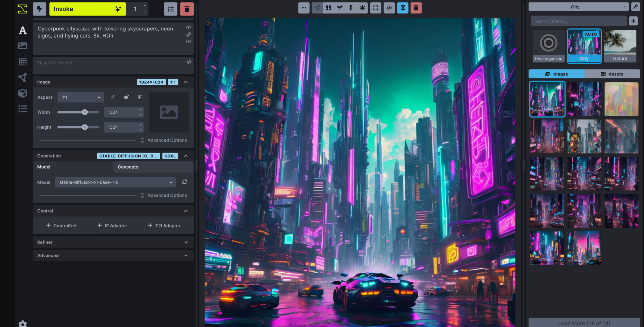This screenshot has width=644, height=327.
Task: Click the asterisk icon to use all parameters
Action: click(x=362, y=8)
